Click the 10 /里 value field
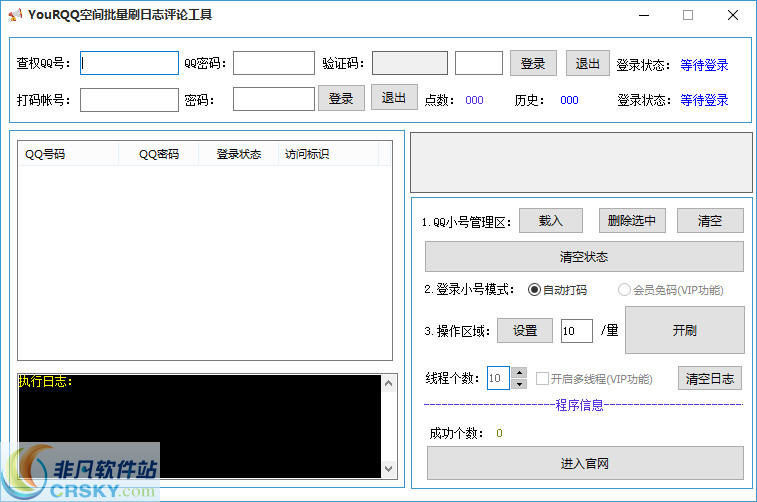 click(576, 331)
